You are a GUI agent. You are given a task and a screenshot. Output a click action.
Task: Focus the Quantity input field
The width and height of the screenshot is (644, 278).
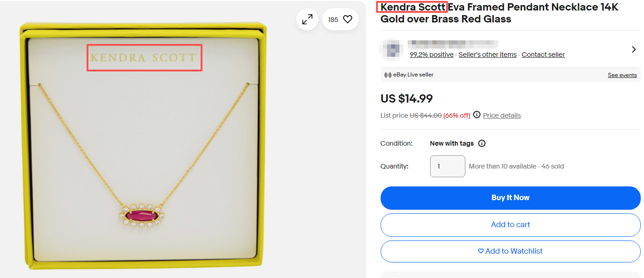pyautogui.click(x=448, y=166)
